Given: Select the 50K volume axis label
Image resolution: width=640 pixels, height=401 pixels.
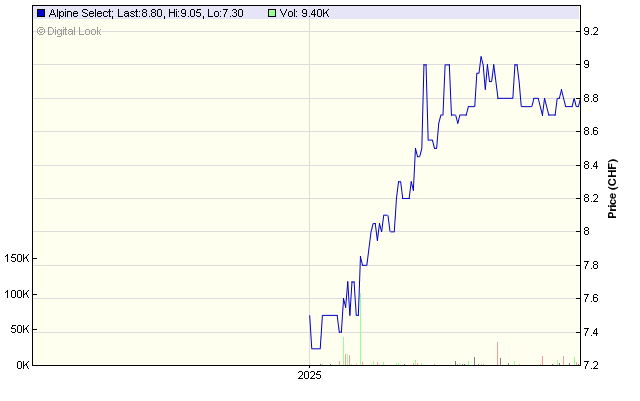Looking at the screenshot, I should point(22,330).
